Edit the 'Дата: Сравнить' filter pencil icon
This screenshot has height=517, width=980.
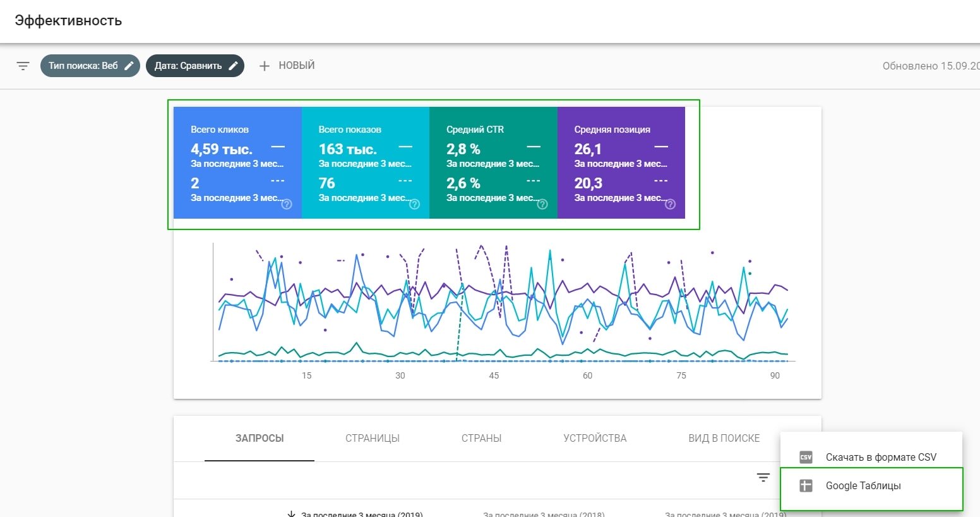coord(233,66)
